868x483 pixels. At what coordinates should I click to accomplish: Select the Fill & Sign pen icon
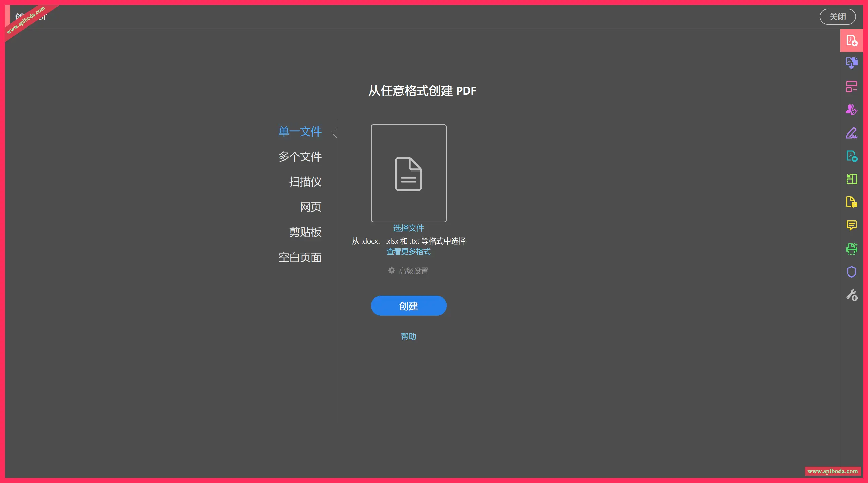click(x=851, y=133)
